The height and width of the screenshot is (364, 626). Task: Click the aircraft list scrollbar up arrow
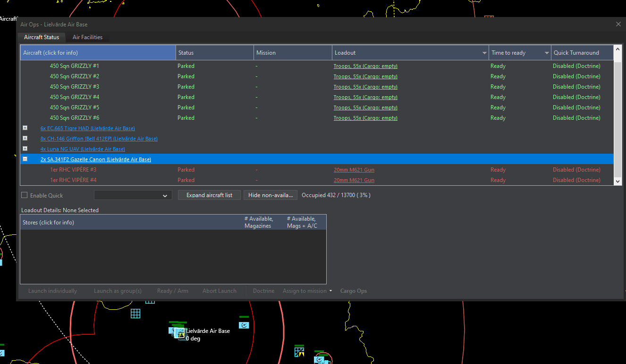point(618,49)
